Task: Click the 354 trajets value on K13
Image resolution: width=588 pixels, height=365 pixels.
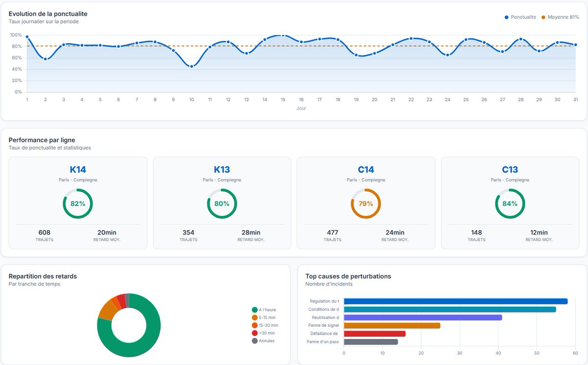Action: coord(189,233)
